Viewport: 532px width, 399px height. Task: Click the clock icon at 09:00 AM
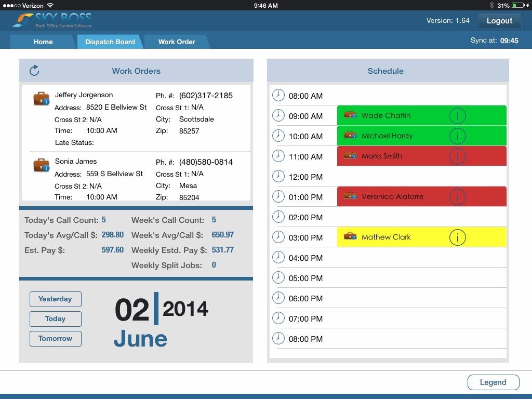tap(278, 115)
